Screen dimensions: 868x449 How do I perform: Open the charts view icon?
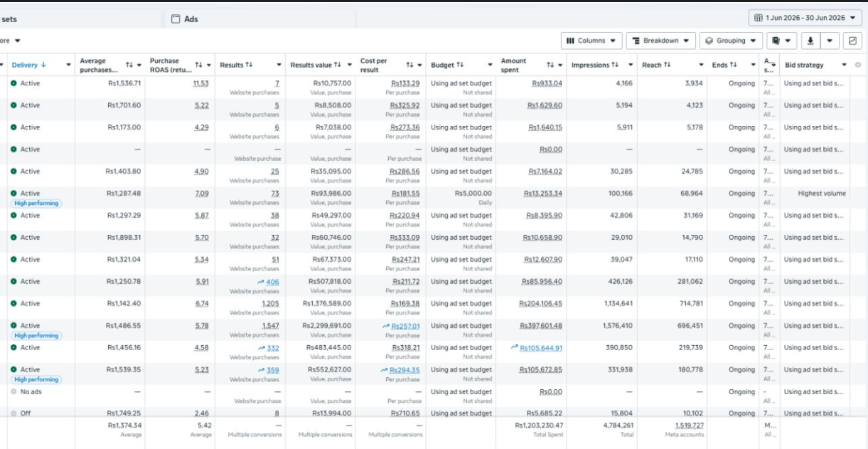[852, 41]
